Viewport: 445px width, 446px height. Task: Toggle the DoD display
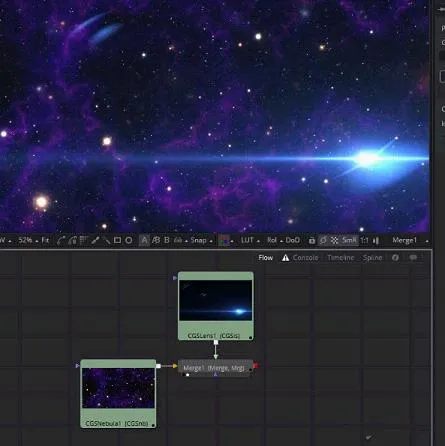pos(293,240)
